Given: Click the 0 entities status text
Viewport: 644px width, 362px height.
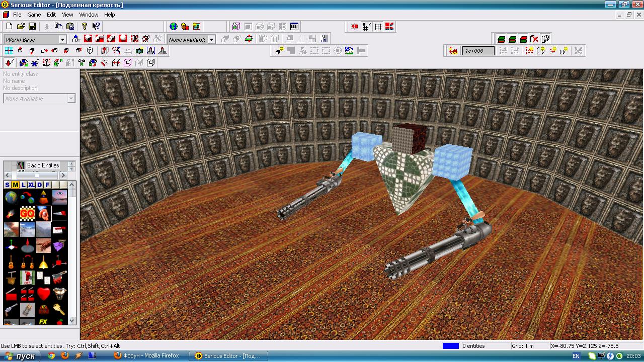Looking at the screenshot, I should tap(473, 346).
